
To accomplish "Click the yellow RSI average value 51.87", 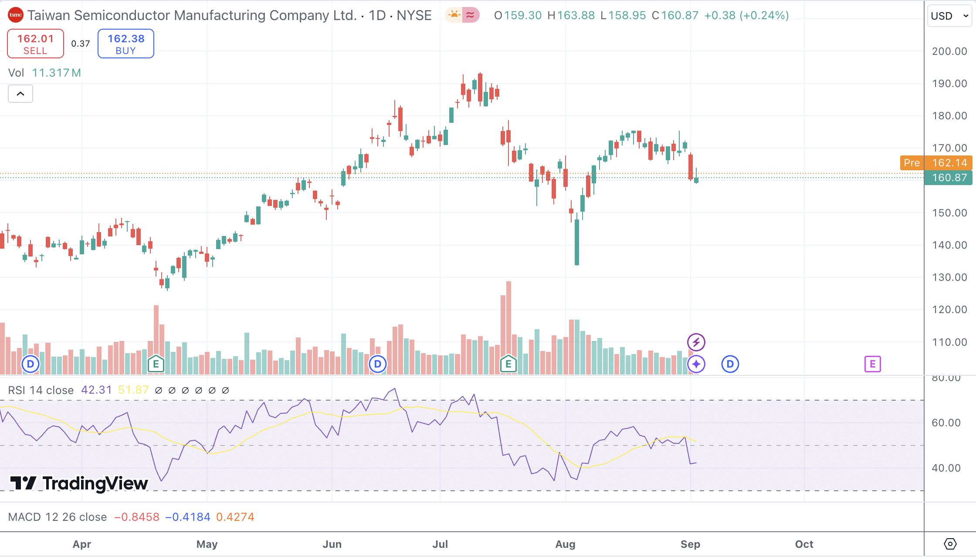I will [133, 390].
